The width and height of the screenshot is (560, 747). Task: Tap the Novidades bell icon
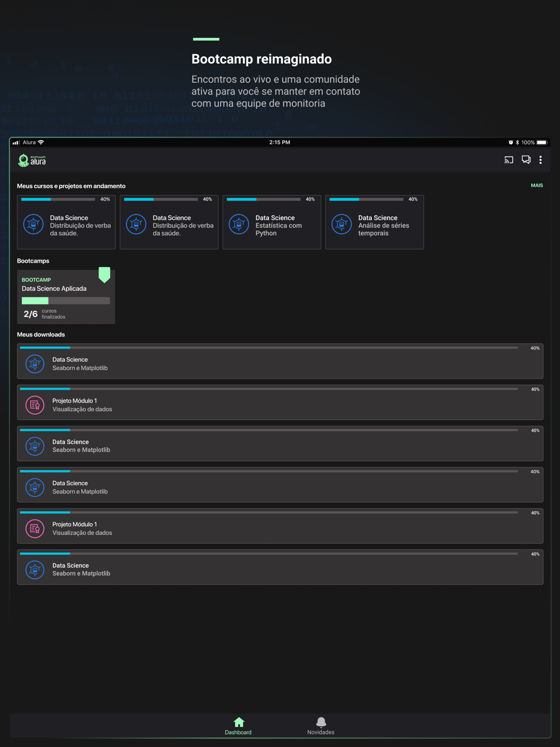point(321,722)
